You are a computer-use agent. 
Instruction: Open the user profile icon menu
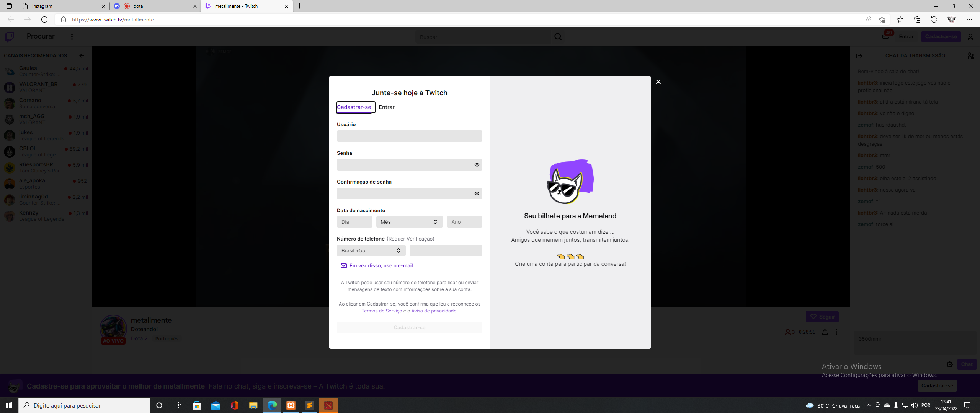pos(970,37)
